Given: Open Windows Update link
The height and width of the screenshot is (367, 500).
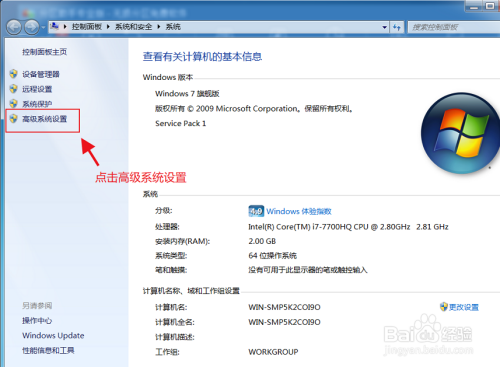Looking at the screenshot, I should tap(53, 336).
